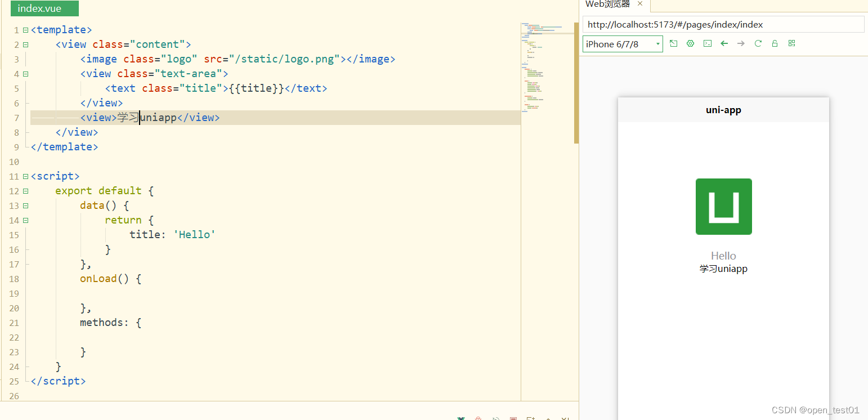Click data() on line 13
Image resolution: width=868 pixels, height=420 pixels.
[x=98, y=205]
